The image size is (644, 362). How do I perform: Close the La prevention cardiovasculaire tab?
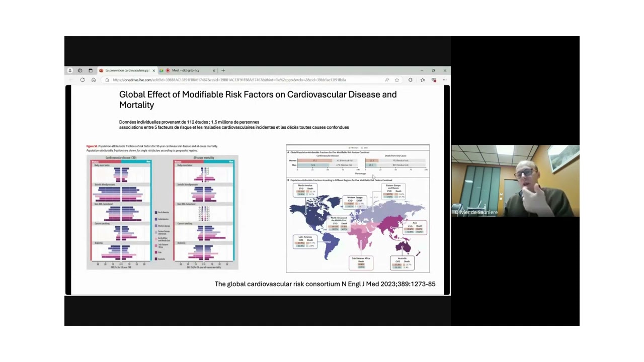(154, 70)
